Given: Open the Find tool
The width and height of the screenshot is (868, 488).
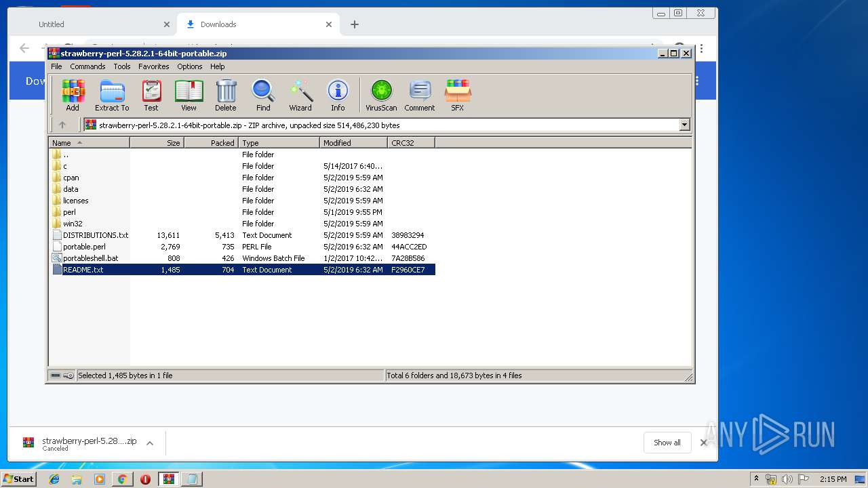Looking at the screenshot, I should [263, 96].
